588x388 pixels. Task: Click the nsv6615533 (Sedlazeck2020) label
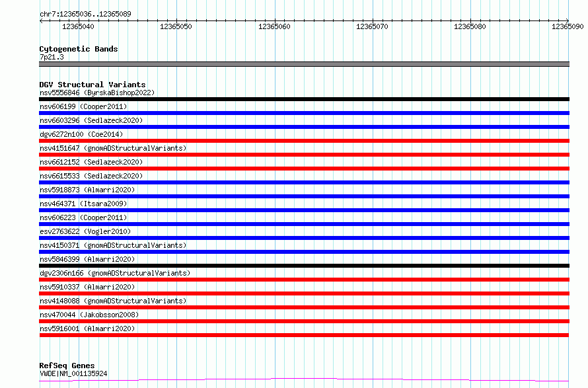[91, 176]
